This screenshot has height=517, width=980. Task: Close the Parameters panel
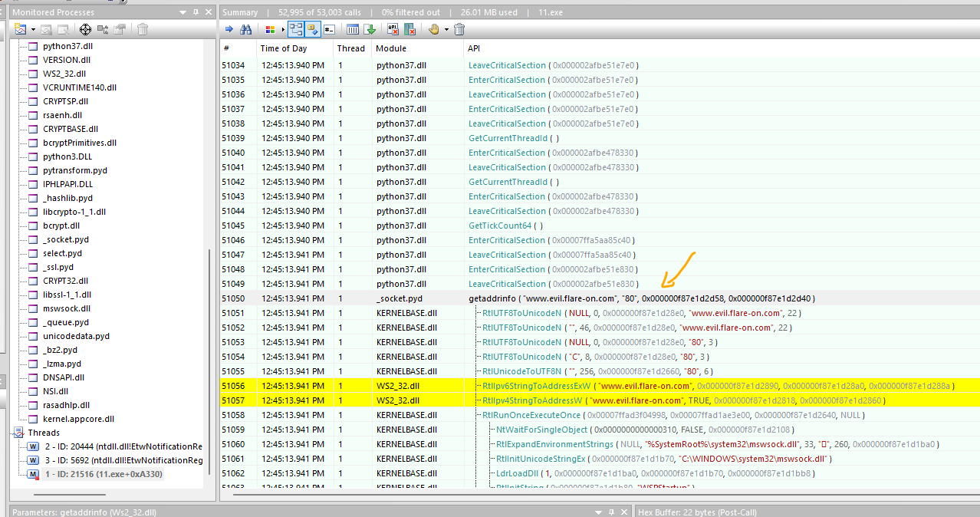(x=625, y=511)
